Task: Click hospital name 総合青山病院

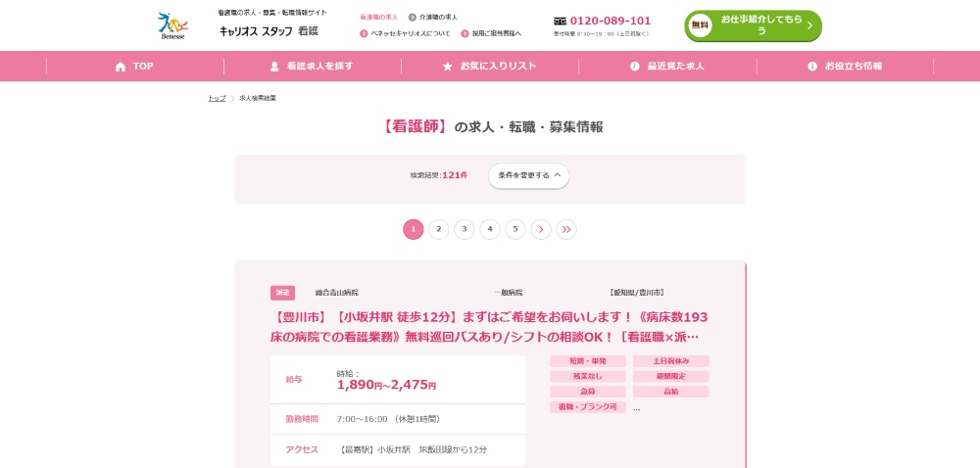Action: 337,293
